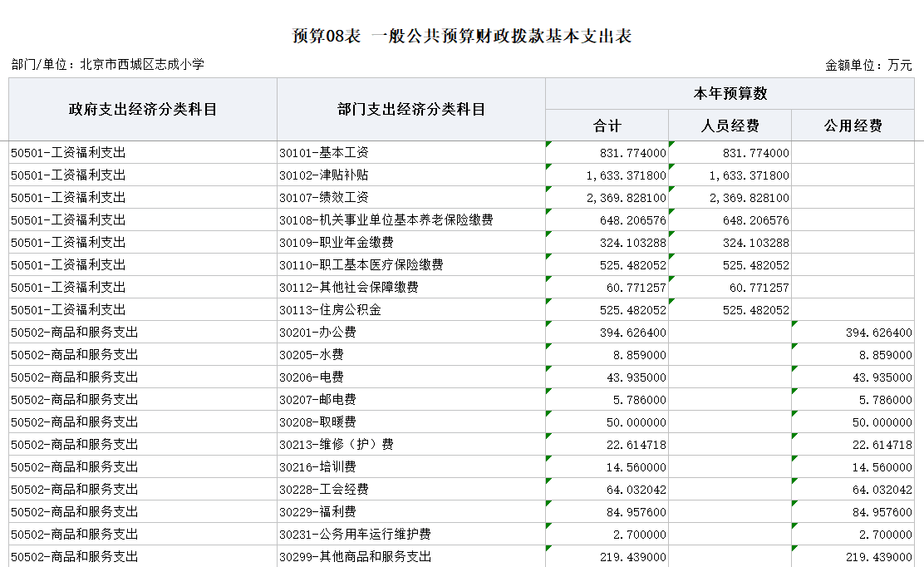This screenshot has height=567, width=924.
Task: Click 合计 value 394.626400 for 办公费
Action: click(x=607, y=333)
